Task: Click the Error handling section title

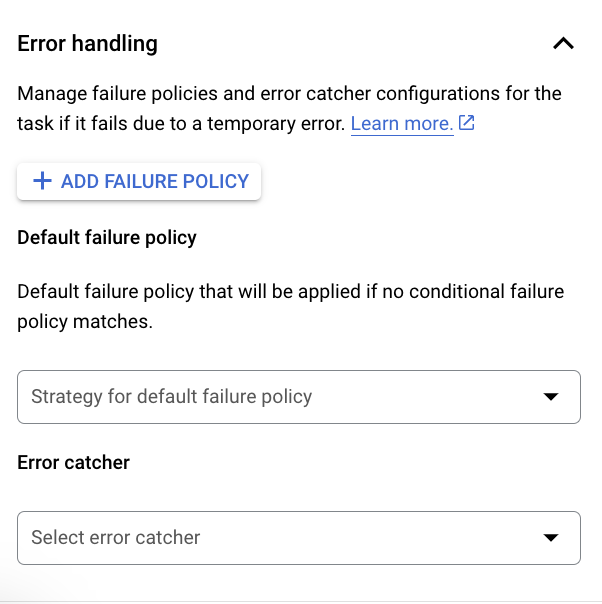Action: point(88,43)
